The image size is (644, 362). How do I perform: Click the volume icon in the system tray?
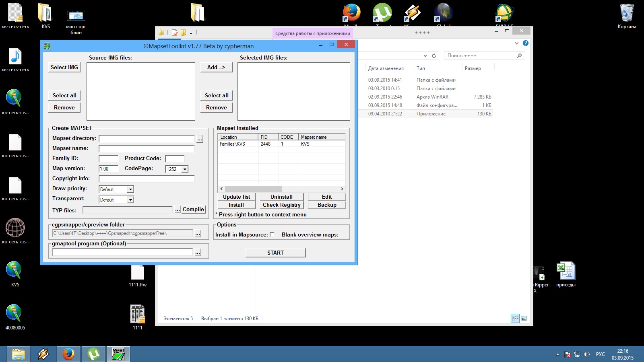pos(586,354)
